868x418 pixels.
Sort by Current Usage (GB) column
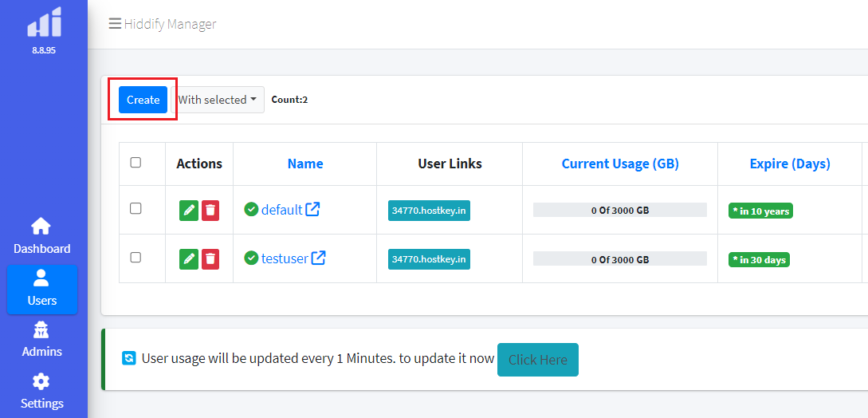coord(619,164)
